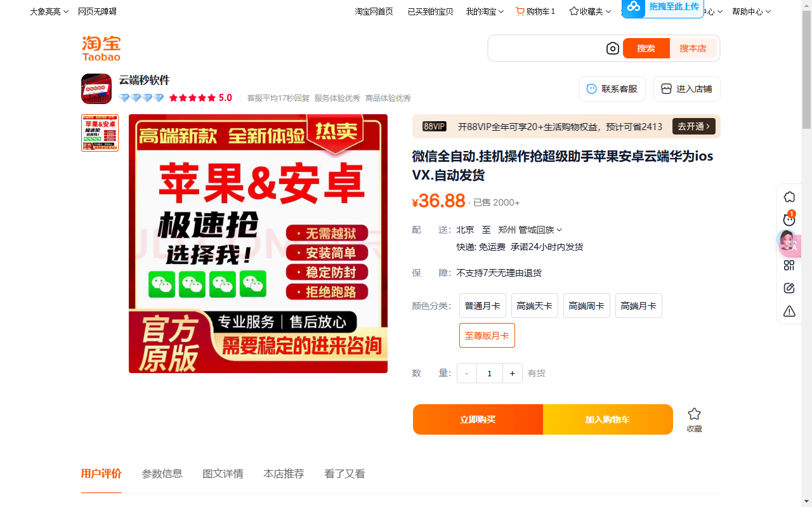The height and width of the screenshot is (507, 812).
Task: Click the orange 搜索 button
Action: 646,48
